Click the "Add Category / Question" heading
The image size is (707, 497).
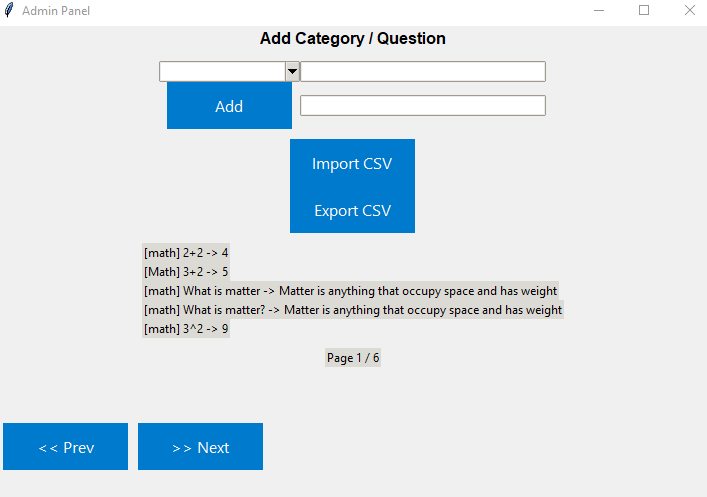point(353,39)
